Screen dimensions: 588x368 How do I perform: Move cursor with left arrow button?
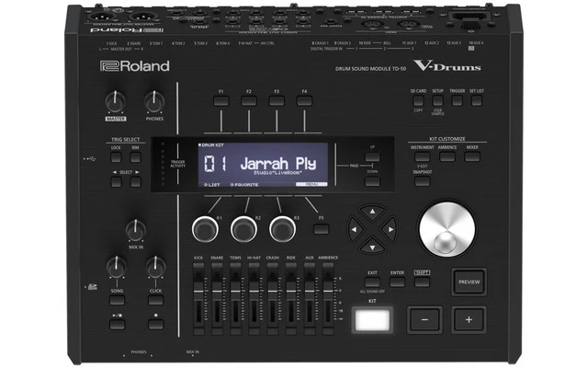tap(355, 229)
